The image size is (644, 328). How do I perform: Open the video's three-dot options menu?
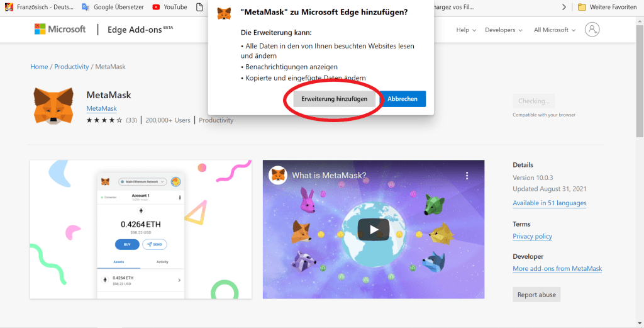[467, 176]
